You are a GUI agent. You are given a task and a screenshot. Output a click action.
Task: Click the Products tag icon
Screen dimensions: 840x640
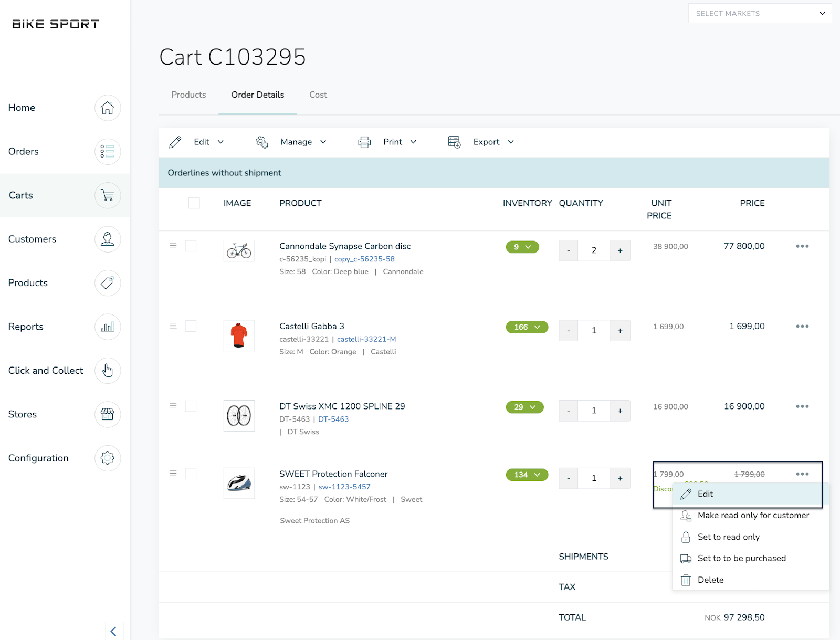(108, 283)
